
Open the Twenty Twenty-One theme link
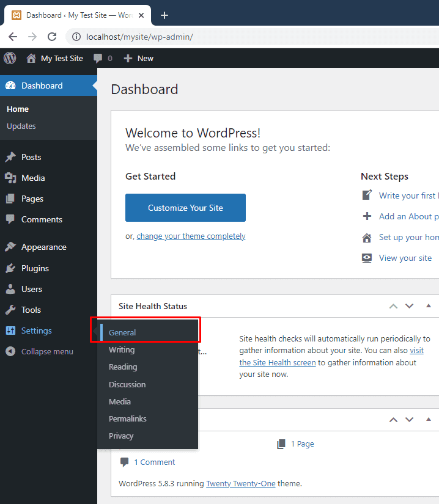coord(241,483)
